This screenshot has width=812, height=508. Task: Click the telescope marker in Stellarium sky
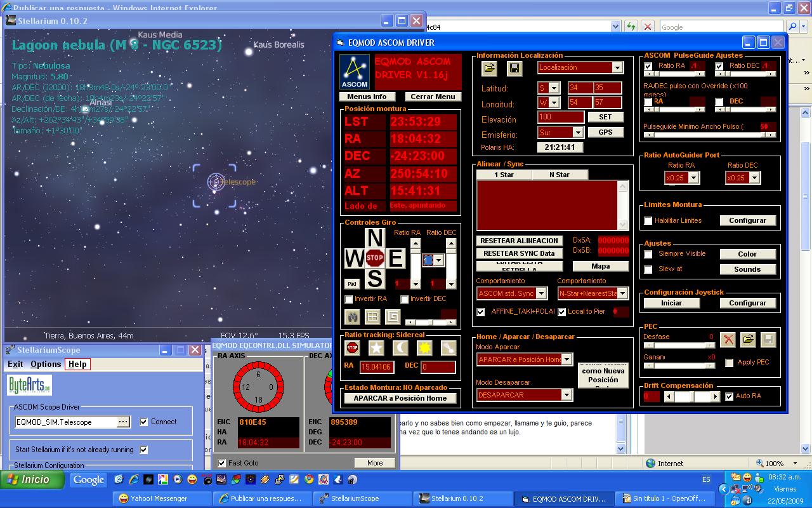tap(216, 182)
